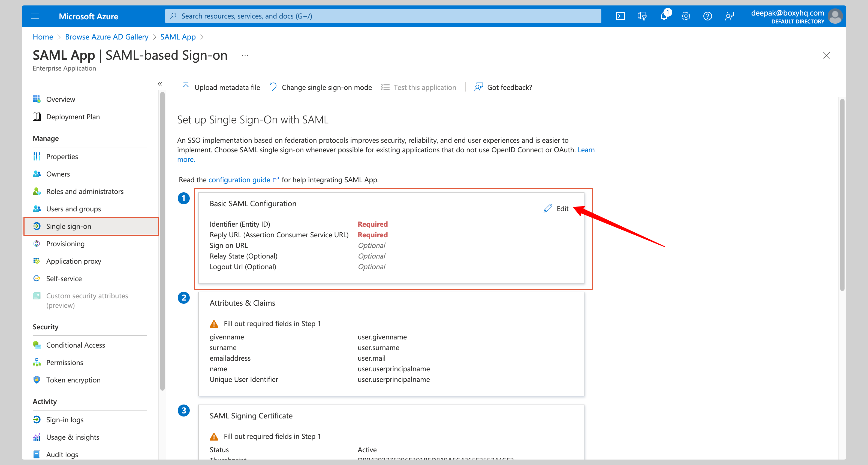Open Azure portal settings gear
868x465 pixels.
click(686, 16)
